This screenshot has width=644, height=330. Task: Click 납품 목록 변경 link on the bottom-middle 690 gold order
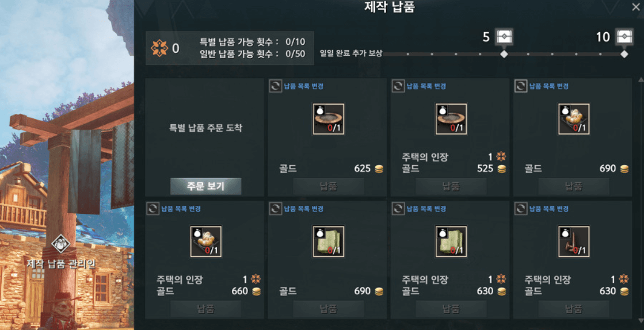pos(303,209)
